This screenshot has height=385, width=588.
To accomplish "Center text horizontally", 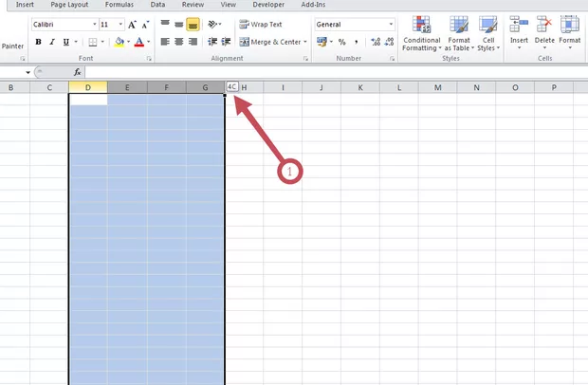I will point(179,42).
